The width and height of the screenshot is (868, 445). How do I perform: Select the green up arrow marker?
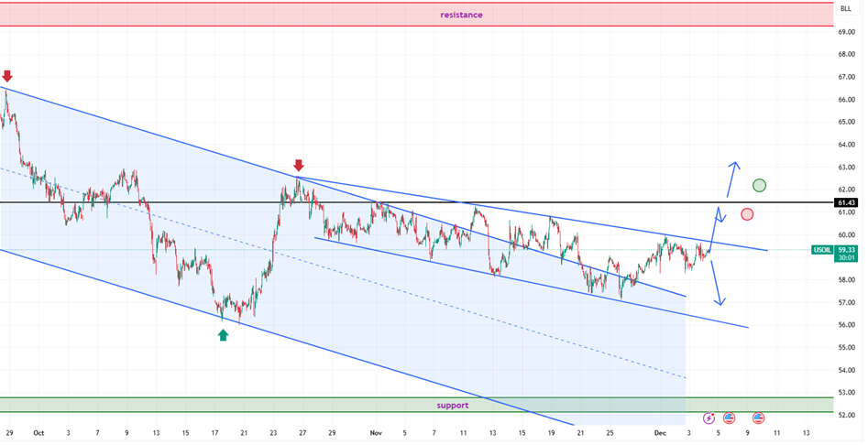223,335
